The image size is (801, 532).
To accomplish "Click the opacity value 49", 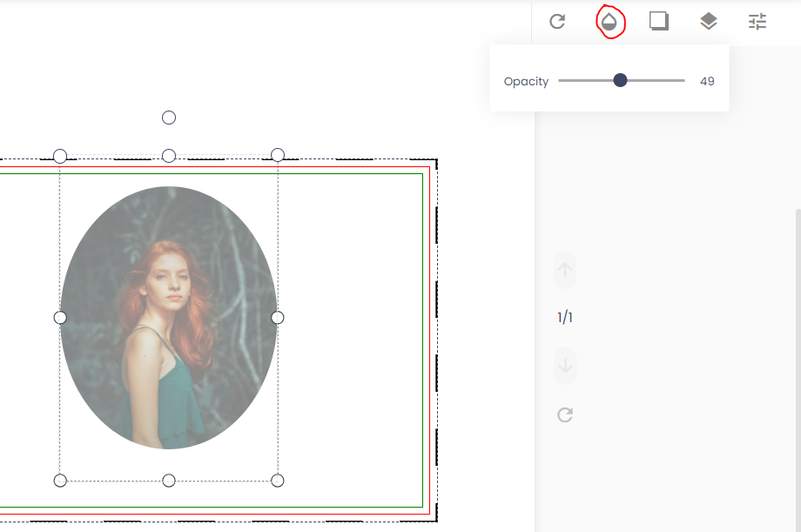I will (x=707, y=81).
